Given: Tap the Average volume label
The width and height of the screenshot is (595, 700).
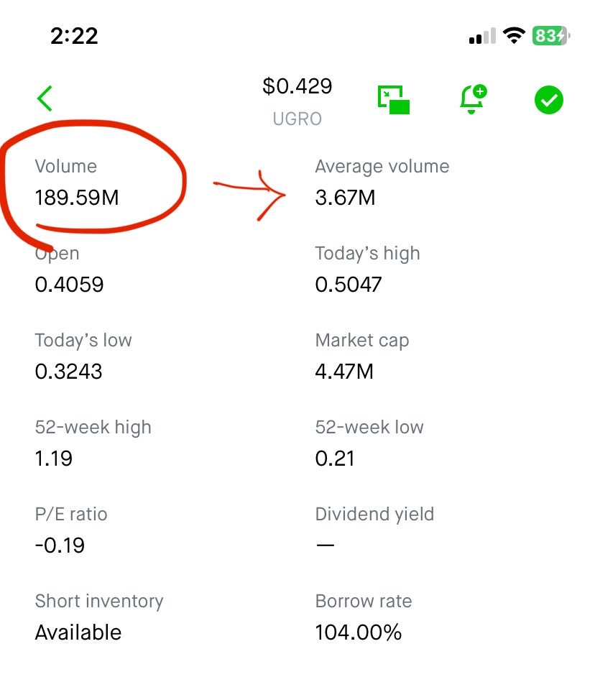Looking at the screenshot, I should tap(382, 167).
